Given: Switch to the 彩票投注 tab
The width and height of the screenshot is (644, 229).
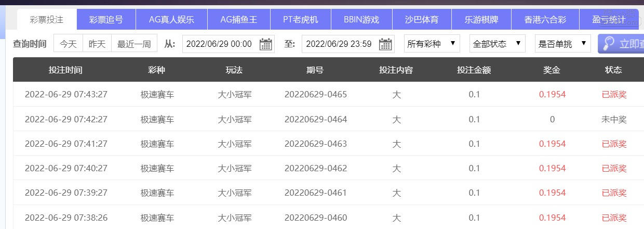Looking at the screenshot, I should (47, 20).
